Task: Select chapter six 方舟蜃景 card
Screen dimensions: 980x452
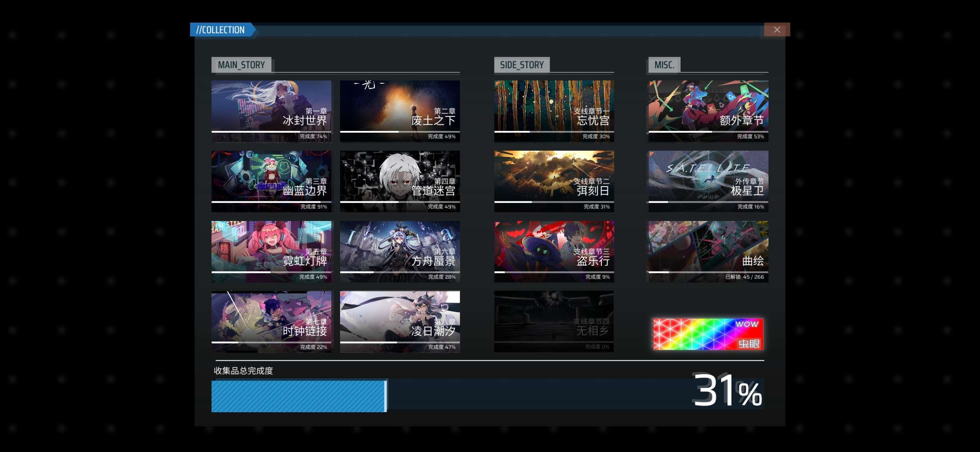Action: click(x=400, y=251)
